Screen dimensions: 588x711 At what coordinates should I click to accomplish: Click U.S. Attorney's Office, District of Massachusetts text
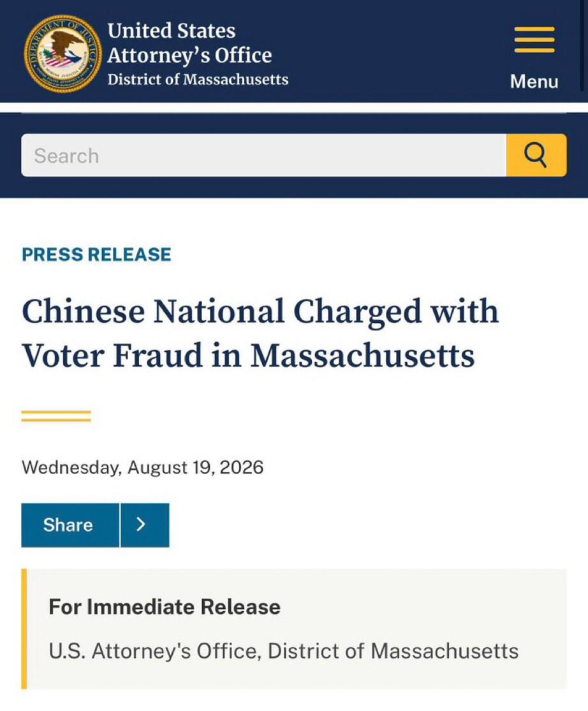click(x=284, y=651)
